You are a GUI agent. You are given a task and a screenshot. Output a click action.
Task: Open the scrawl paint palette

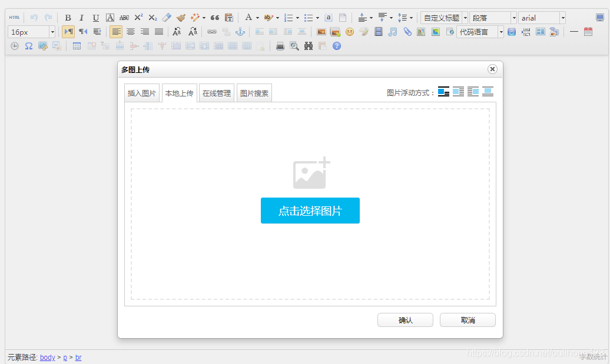coord(364,32)
